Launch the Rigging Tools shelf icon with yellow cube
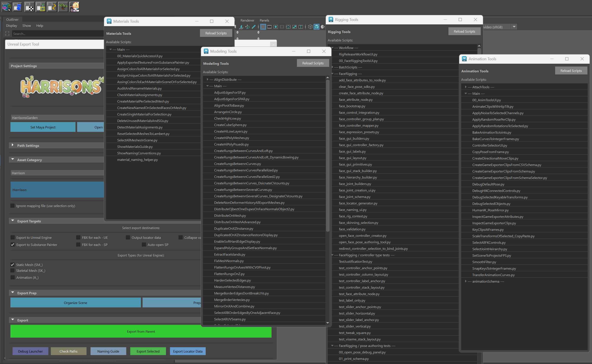This screenshot has width=592, height=364. [41, 7]
